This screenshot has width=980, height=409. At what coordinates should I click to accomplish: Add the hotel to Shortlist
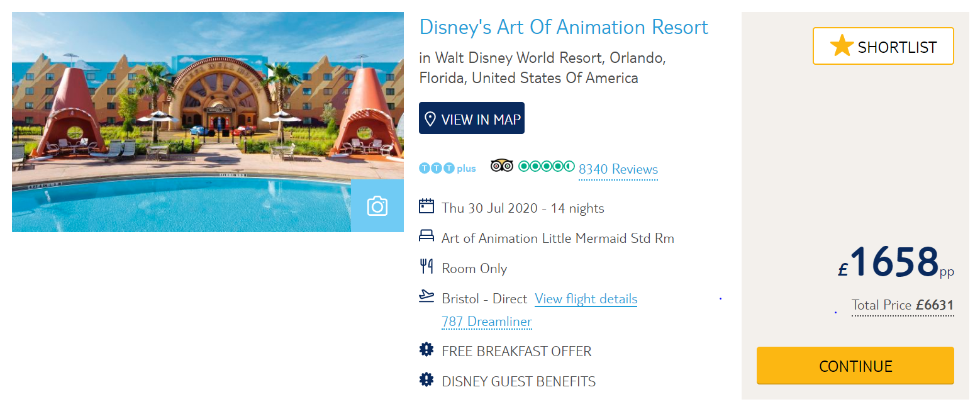click(x=883, y=46)
